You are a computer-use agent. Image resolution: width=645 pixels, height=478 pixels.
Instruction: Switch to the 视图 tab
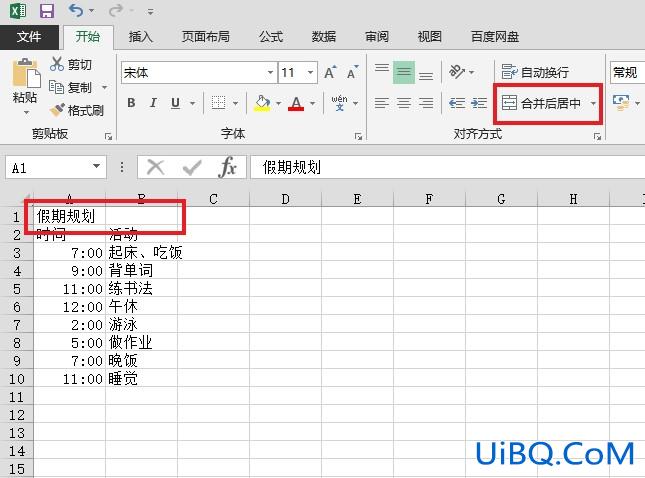[430, 37]
